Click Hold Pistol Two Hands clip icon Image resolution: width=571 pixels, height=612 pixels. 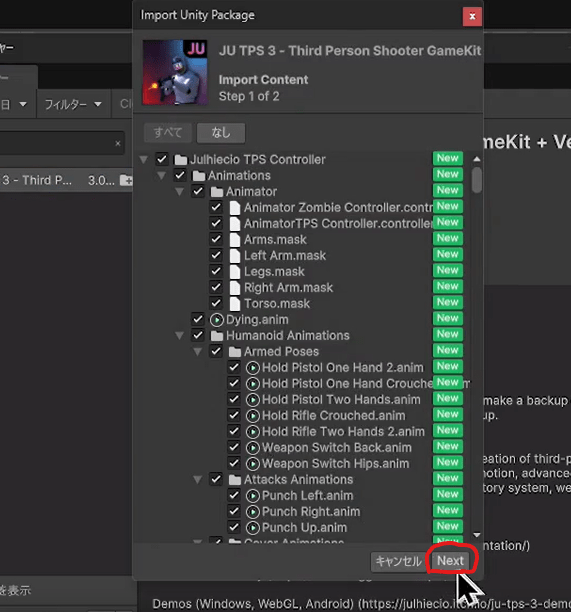point(253,400)
